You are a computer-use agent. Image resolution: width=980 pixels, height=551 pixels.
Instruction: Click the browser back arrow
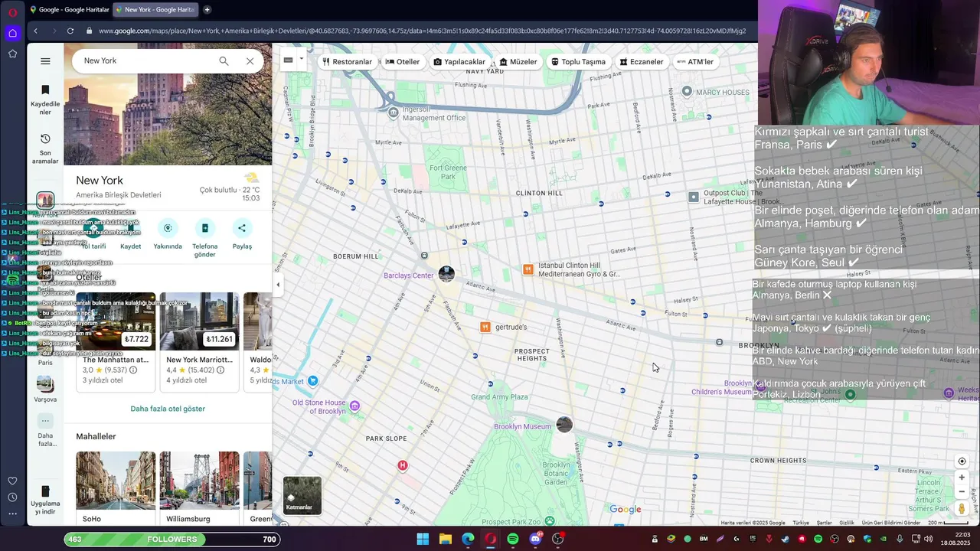pyautogui.click(x=35, y=31)
